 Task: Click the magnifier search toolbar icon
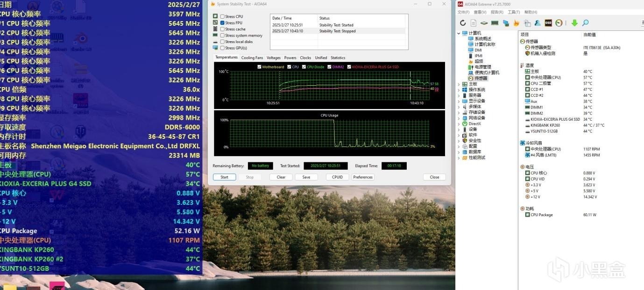(x=585, y=23)
